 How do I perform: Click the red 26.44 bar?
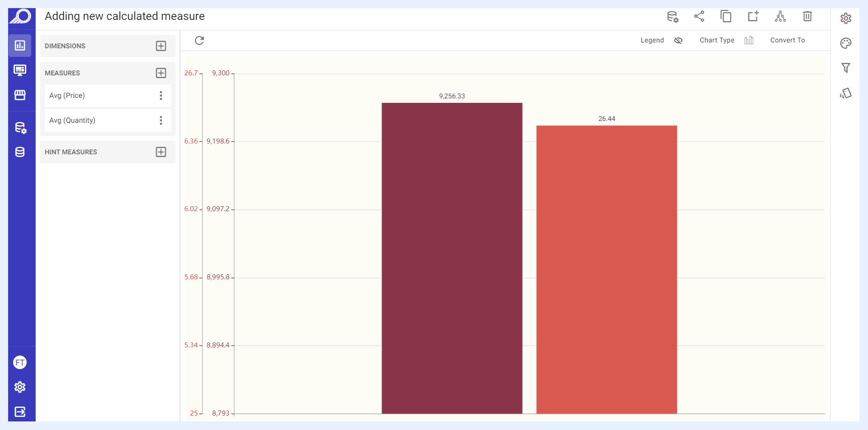point(607,269)
